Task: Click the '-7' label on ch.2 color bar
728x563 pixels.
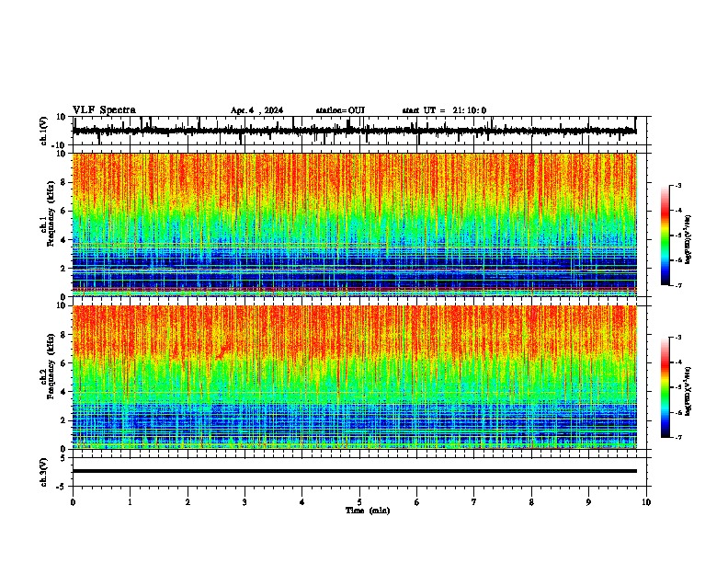Action: click(678, 437)
